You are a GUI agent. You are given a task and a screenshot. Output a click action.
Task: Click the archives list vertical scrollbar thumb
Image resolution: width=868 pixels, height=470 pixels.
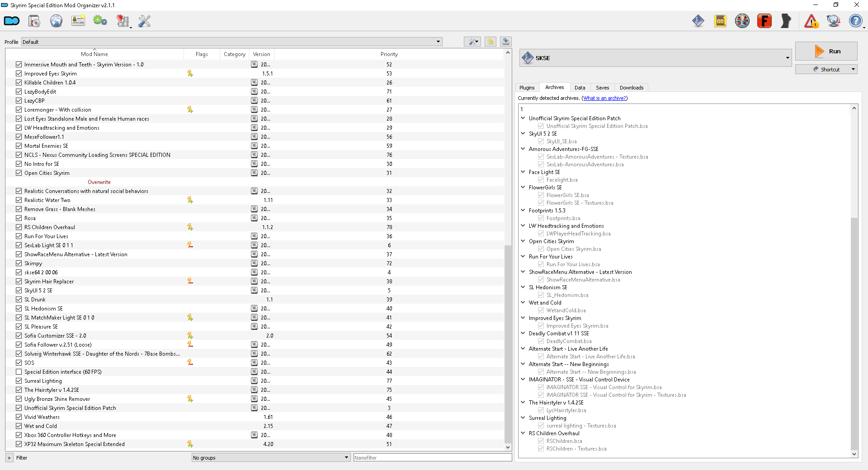[854, 334]
